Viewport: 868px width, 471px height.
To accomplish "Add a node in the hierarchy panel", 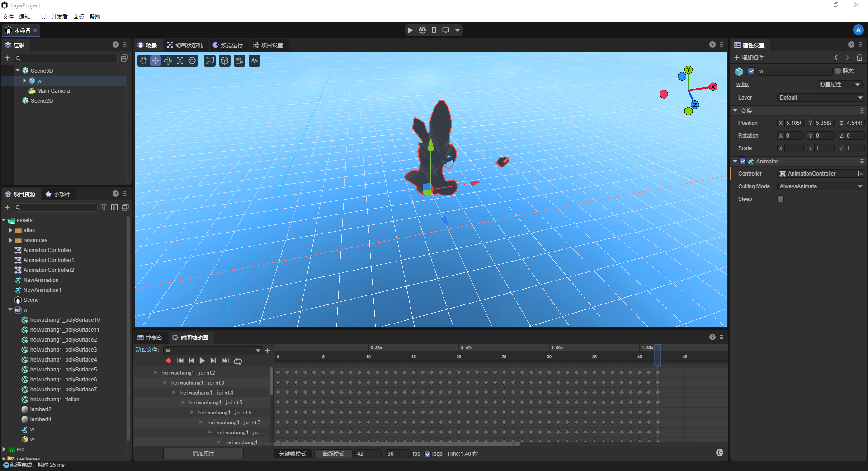I will tap(7, 58).
